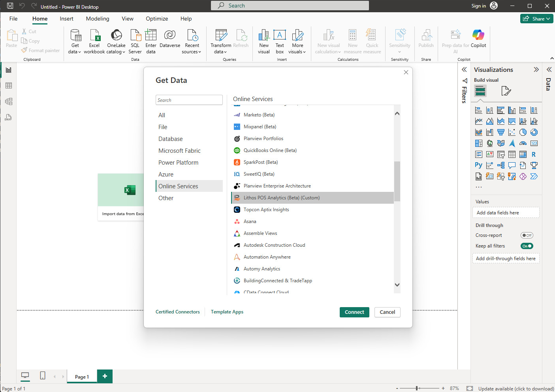Click the title bar Search box
Viewport: 555px width, 392px height.
(290, 6)
